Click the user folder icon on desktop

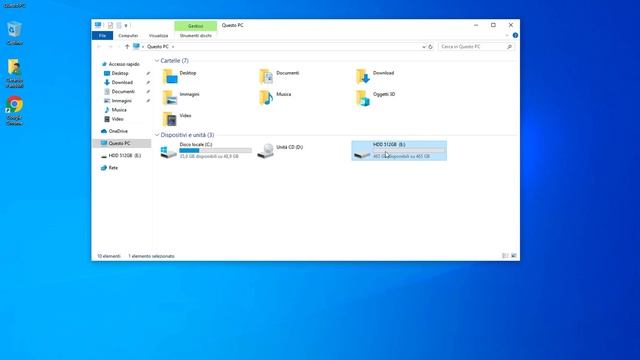[14, 67]
